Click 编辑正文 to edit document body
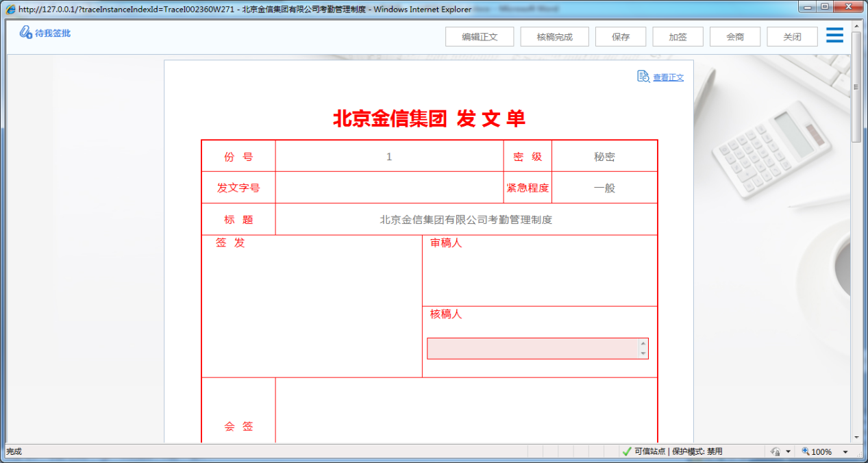 [x=480, y=36]
